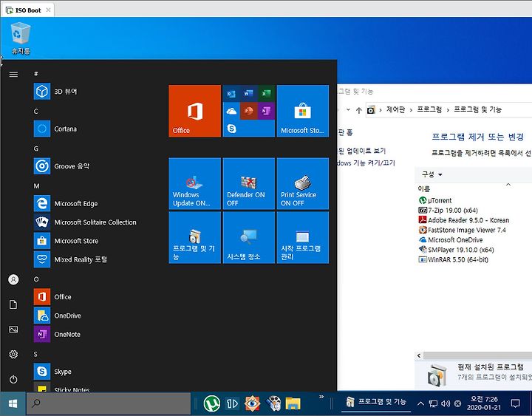Click 프로그램 in the address breadcrumb
The image size is (532, 416).
coord(429,109)
